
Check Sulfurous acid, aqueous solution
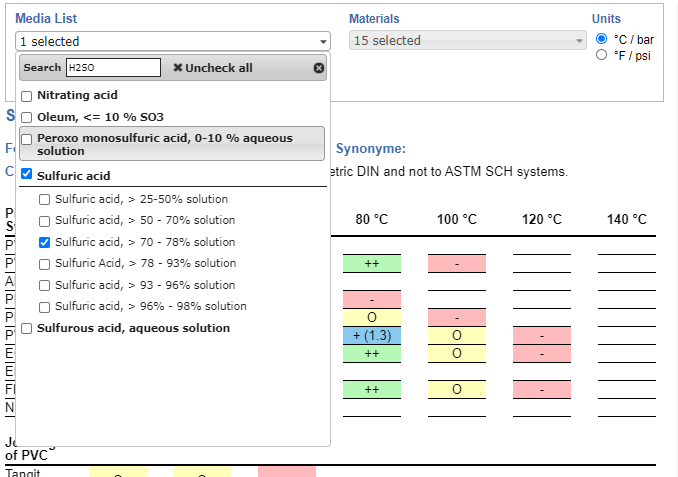click(x=27, y=328)
